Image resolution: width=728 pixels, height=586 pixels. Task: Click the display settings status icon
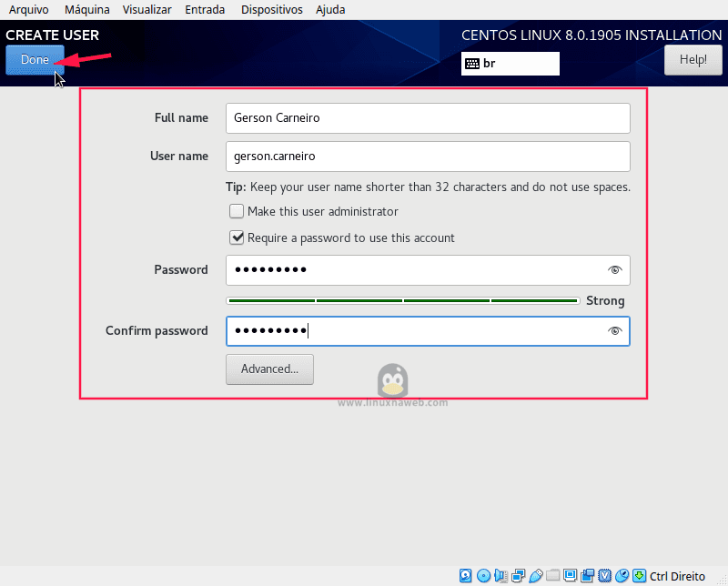570,576
